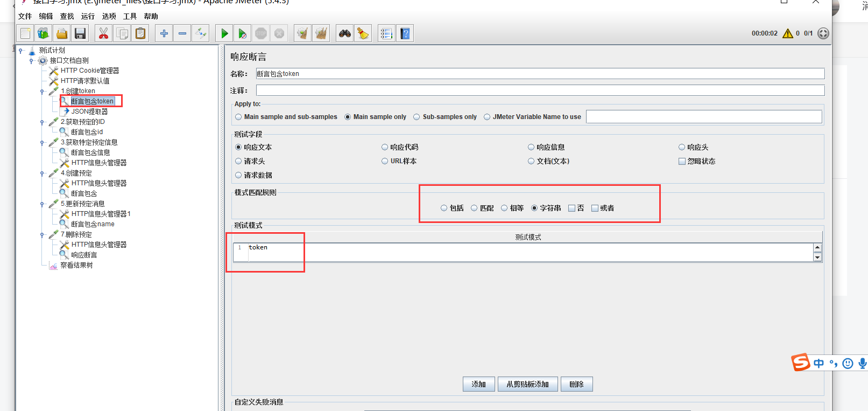868x411 pixels.
Task: Collapse all with the minus toolbar icon
Action: [182, 33]
